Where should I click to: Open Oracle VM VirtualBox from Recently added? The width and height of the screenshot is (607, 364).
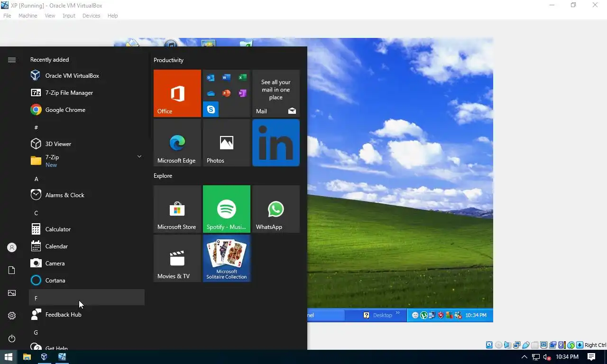point(87,75)
